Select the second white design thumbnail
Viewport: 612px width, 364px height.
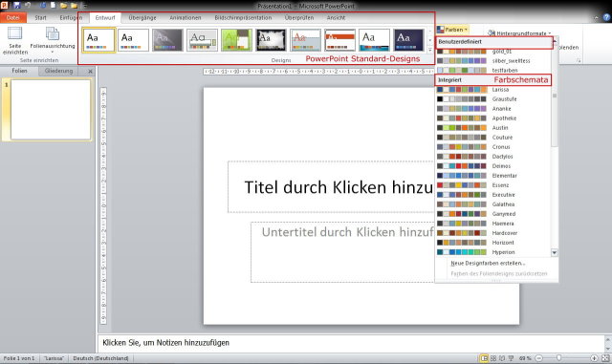pos(133,40)
